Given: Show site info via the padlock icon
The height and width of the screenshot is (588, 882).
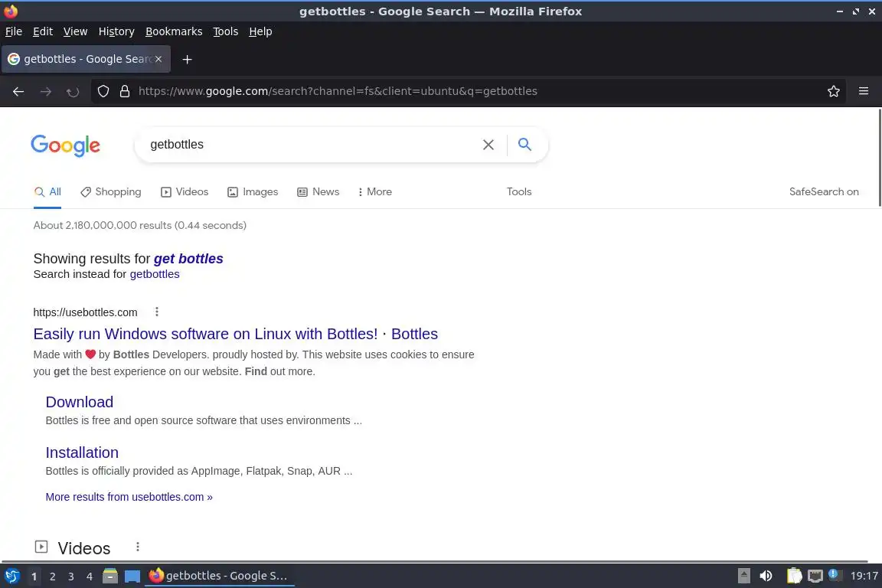Looking at the screenshot, I should coord(124,91).
